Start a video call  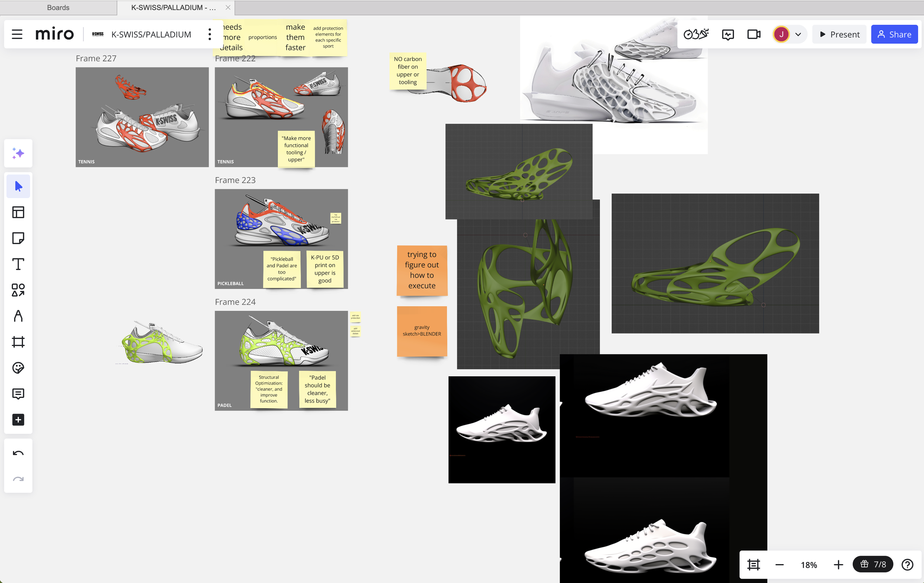pos(754,34)
